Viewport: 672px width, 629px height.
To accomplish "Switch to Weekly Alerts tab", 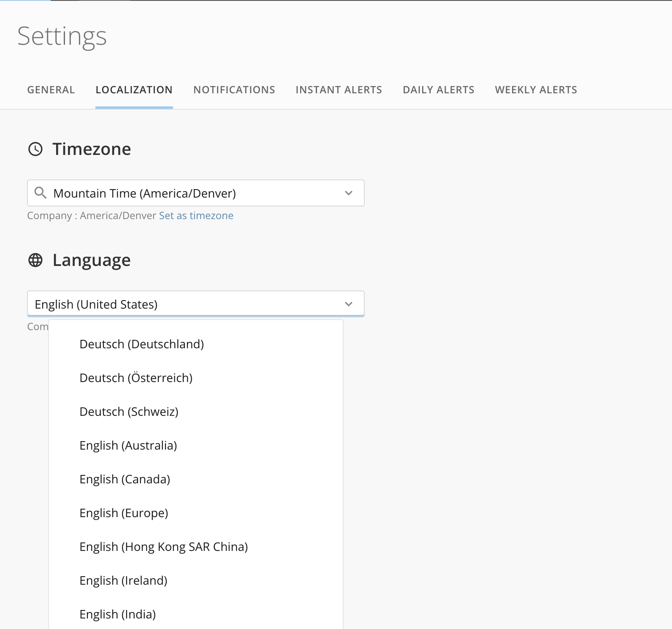I will (x=536, y=90).
